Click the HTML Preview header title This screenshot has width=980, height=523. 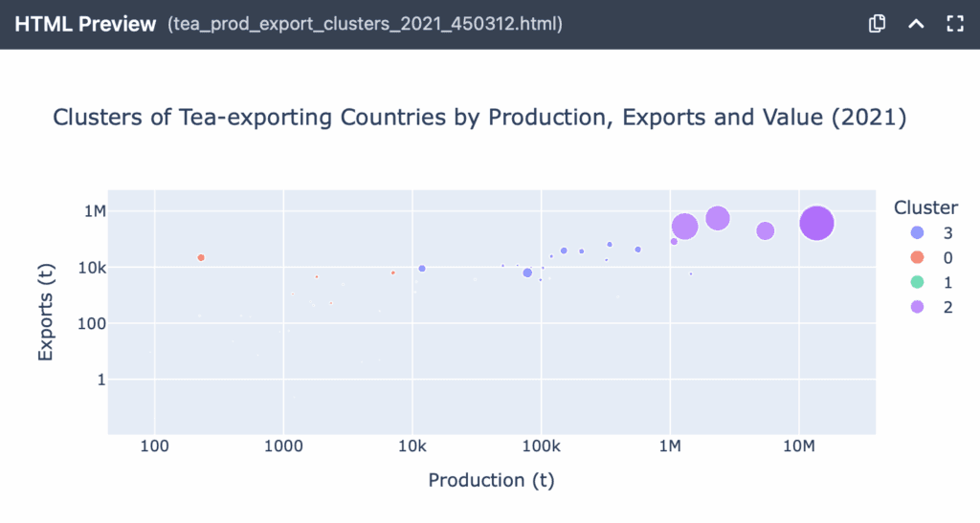[x=85, y=25]
